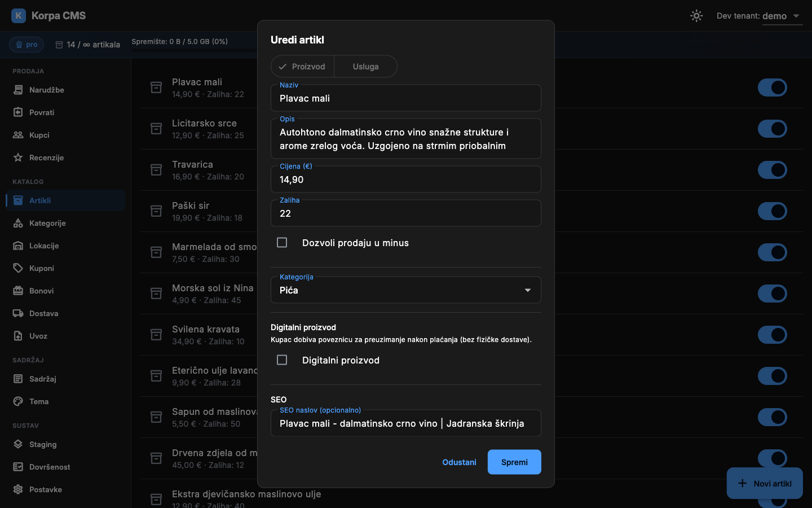The height and width of the screenshot is (508, 812).
Task: Click the Zaliha stock input field
Action: point(406,213)
